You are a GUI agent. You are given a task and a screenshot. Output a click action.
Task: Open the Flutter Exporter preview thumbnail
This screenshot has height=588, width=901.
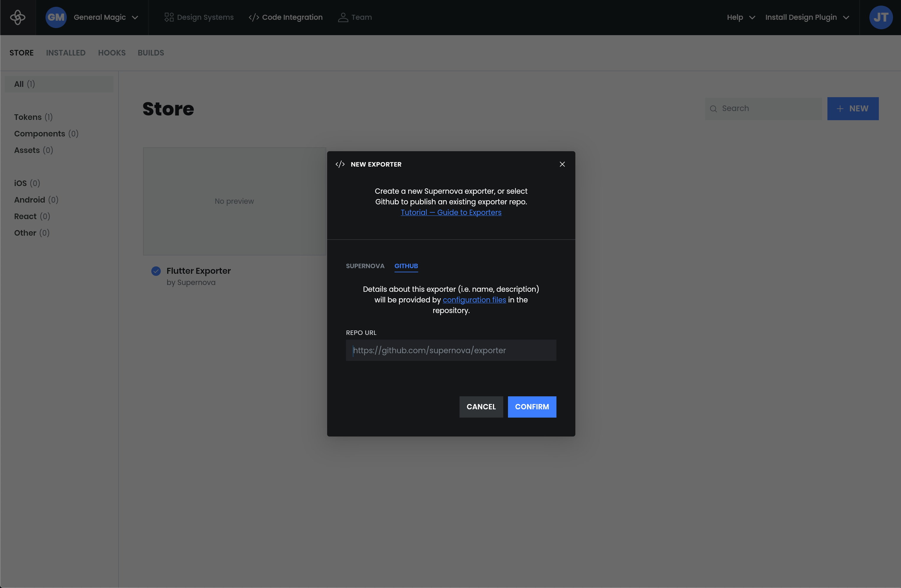[x=234, y=201]
